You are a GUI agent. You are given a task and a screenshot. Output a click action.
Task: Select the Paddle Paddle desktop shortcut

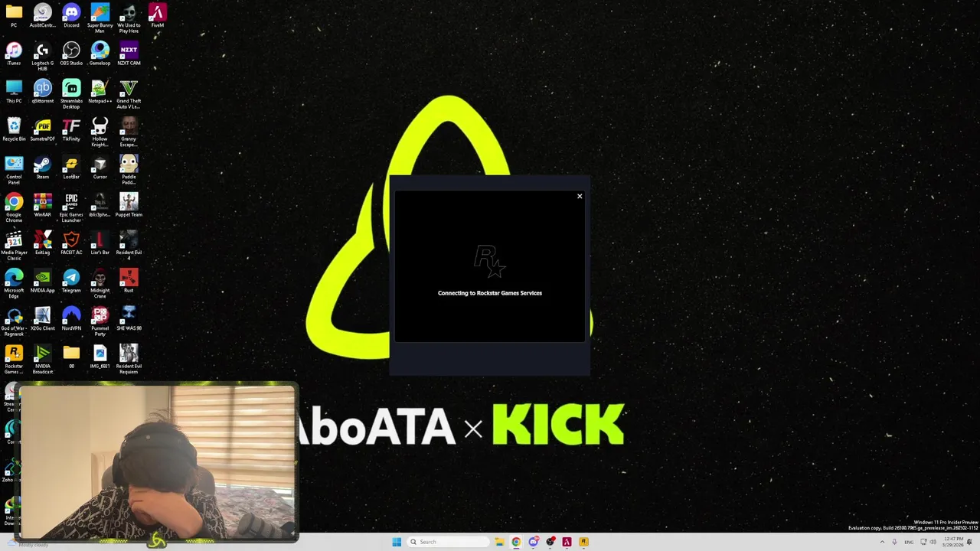(129, 171)
